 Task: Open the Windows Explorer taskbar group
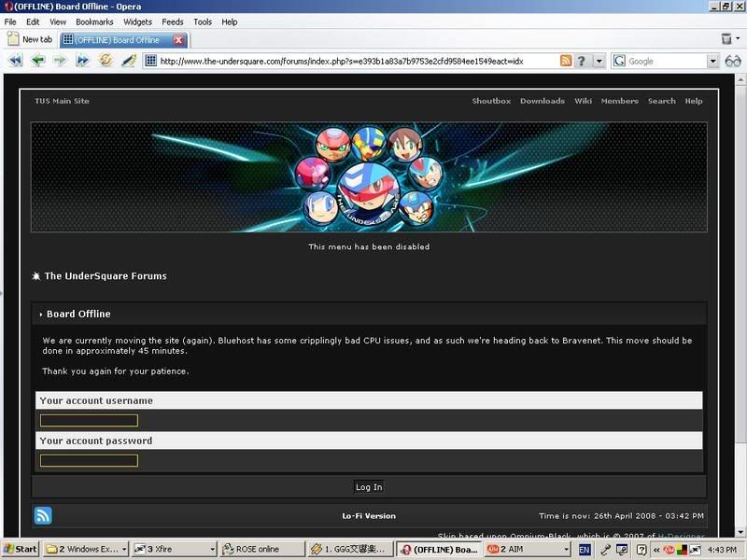86,549
